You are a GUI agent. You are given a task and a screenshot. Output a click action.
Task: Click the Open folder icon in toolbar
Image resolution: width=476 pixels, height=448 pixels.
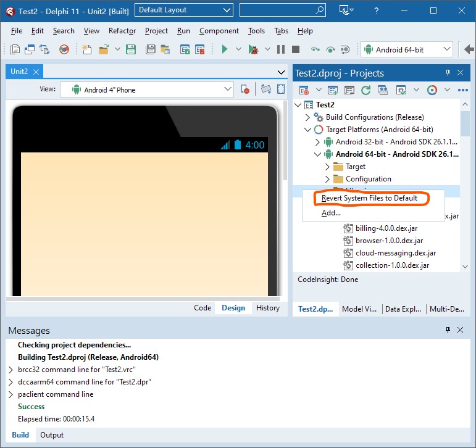click(x=103, y=49)
